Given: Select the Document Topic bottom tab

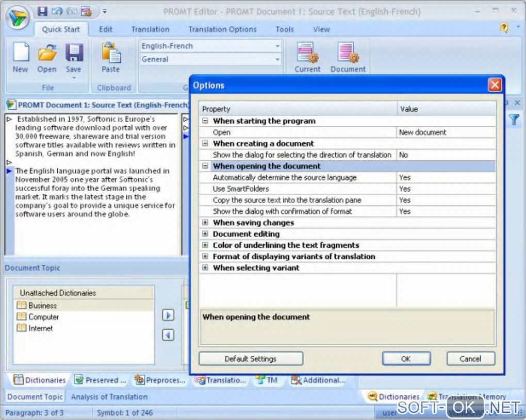Looking at the screenshot, I should click(x=35, y=396).
